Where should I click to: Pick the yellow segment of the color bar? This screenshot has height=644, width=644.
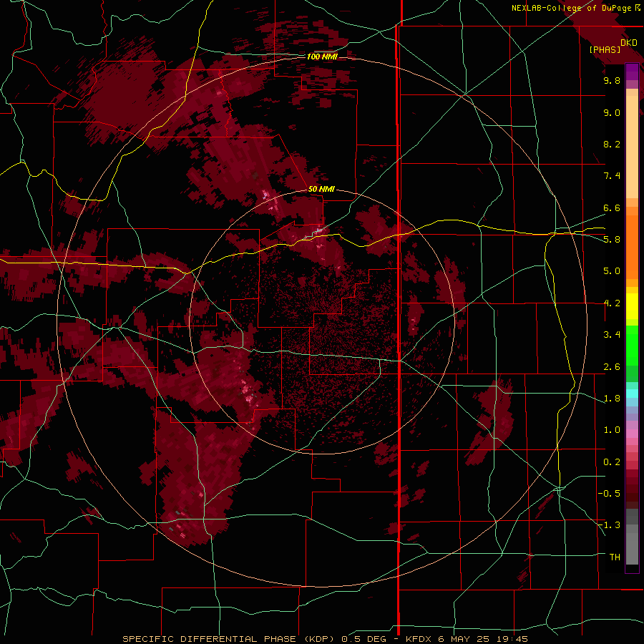pos(632,306)
